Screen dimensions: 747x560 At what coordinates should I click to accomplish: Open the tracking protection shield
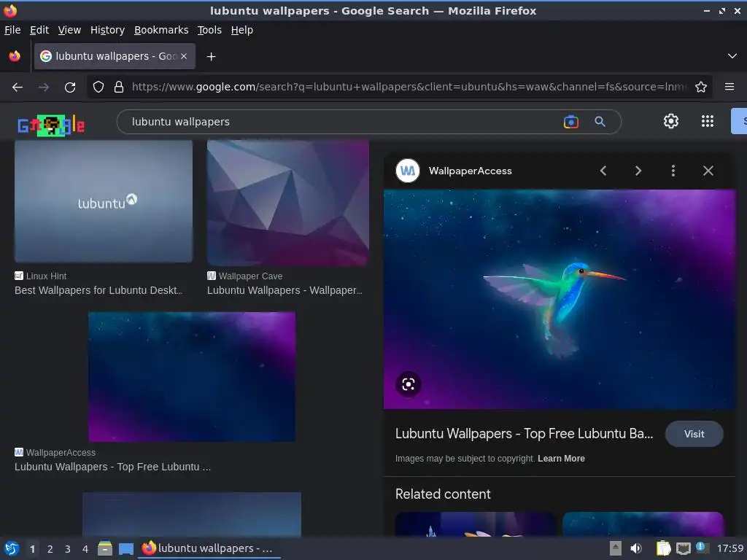pyautogui.click(x=98, y=87)
